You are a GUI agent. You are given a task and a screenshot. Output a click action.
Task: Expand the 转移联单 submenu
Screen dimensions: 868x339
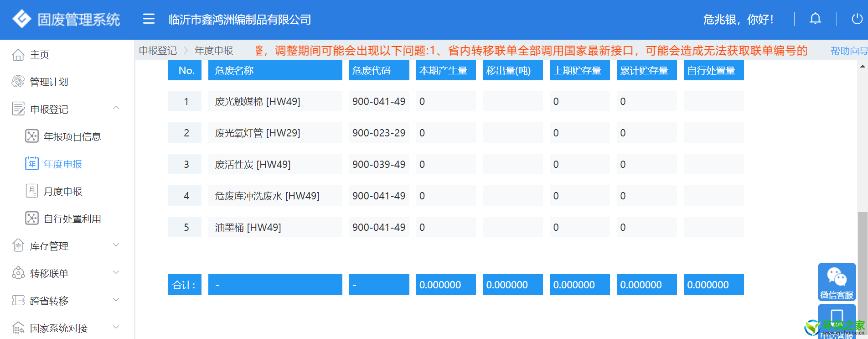click(116, 273)
